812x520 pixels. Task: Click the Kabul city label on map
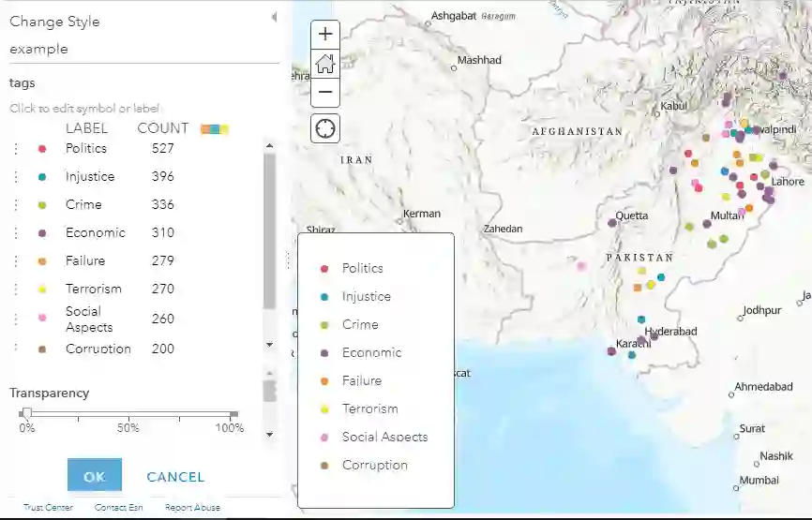[674, 106]
